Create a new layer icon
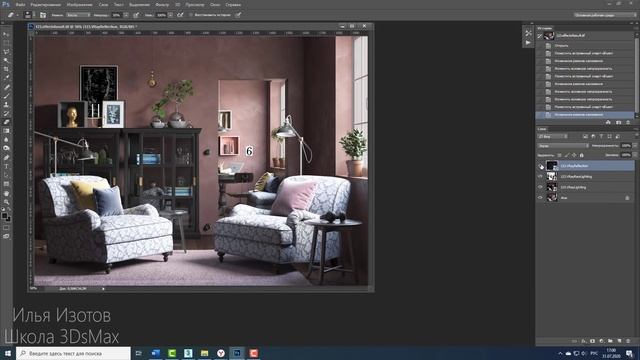Viewport: 640px width, 360px height. tap(620, 341)
